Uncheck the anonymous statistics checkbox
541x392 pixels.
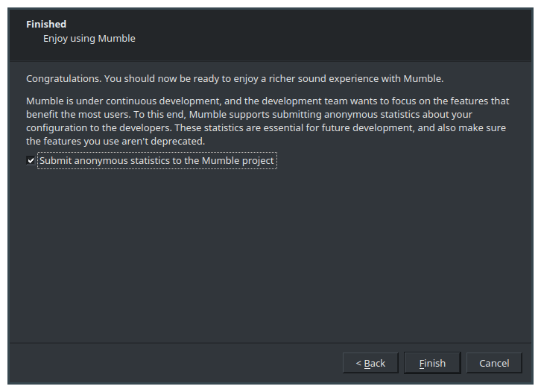click(31, 160)
